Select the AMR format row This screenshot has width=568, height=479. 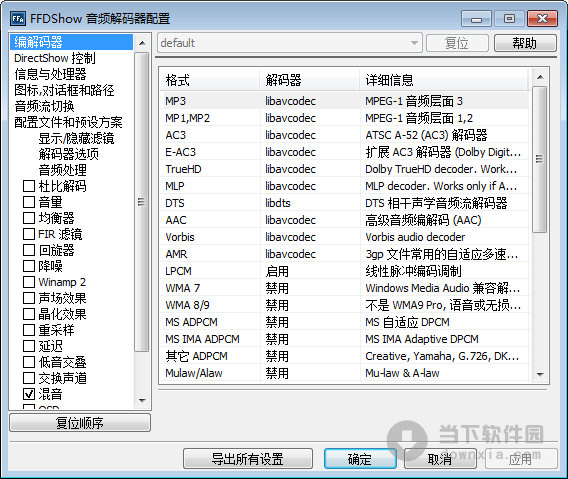pyautogui.click(x=344, y=254)
